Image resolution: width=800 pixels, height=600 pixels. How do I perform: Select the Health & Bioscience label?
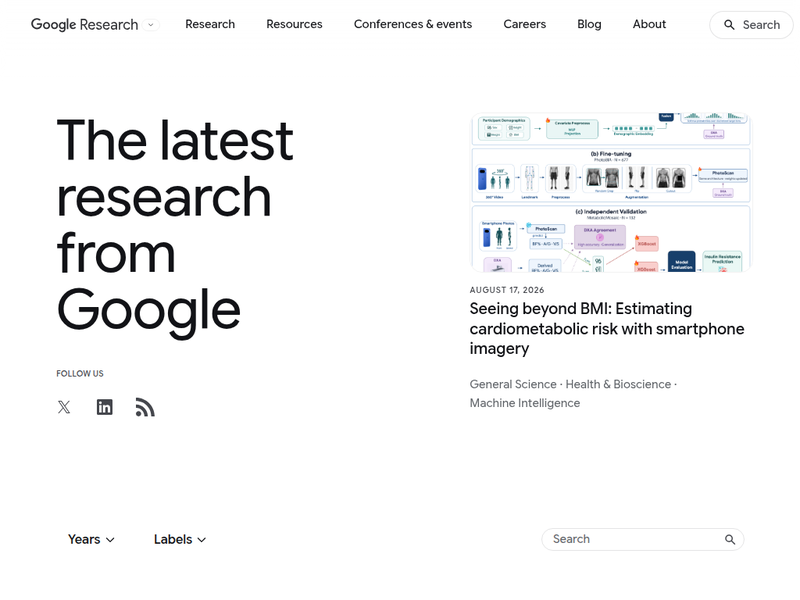click(x=618, y=384)
